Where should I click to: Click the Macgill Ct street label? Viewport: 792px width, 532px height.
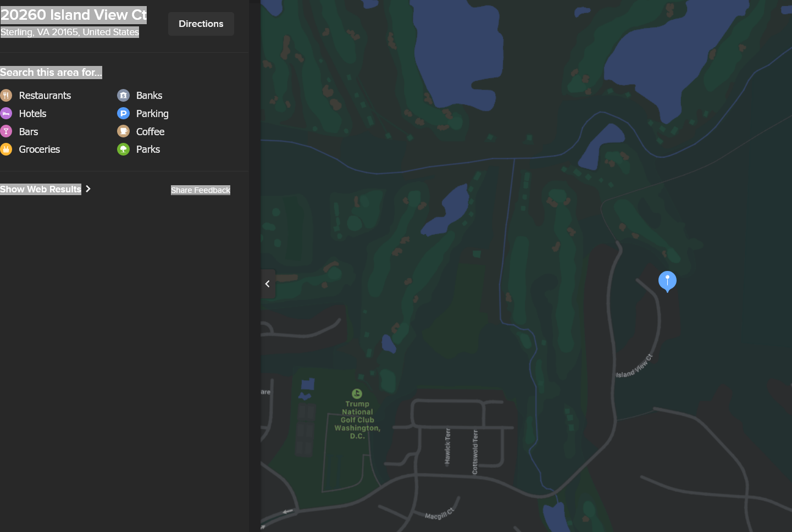pyautogui.click(x=440, y=514)
